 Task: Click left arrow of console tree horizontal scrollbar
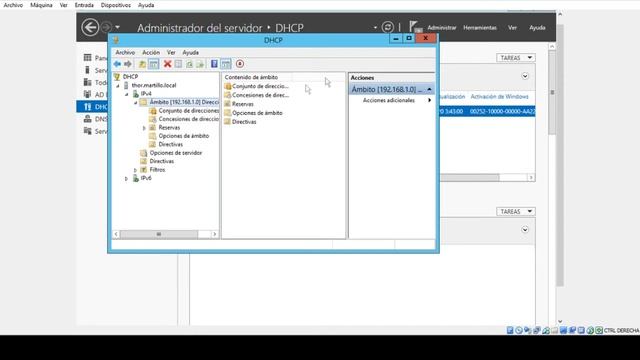click(116, 234)
